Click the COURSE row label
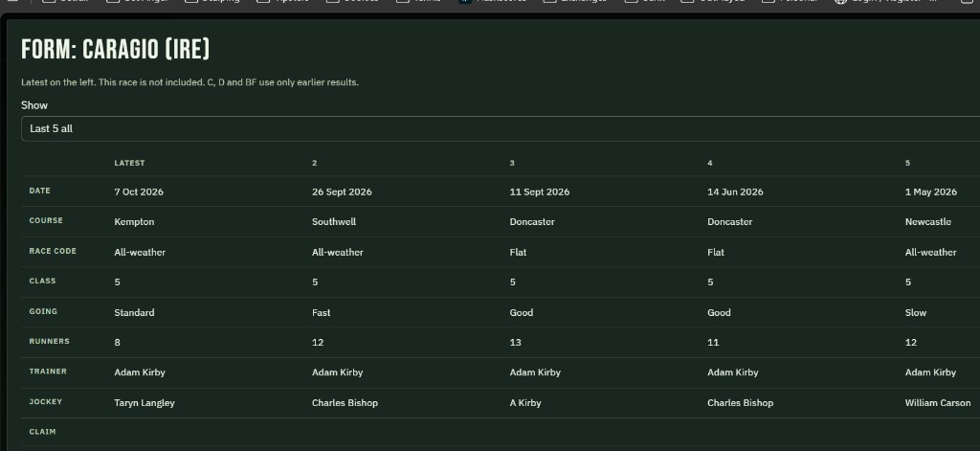 click(46, 221)
